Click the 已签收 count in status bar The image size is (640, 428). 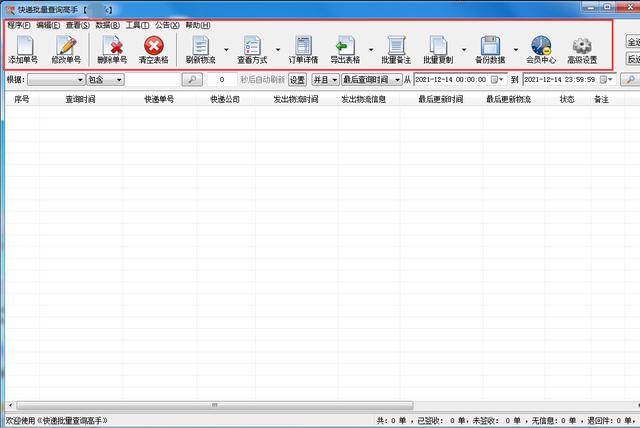[x=441, y=421]
